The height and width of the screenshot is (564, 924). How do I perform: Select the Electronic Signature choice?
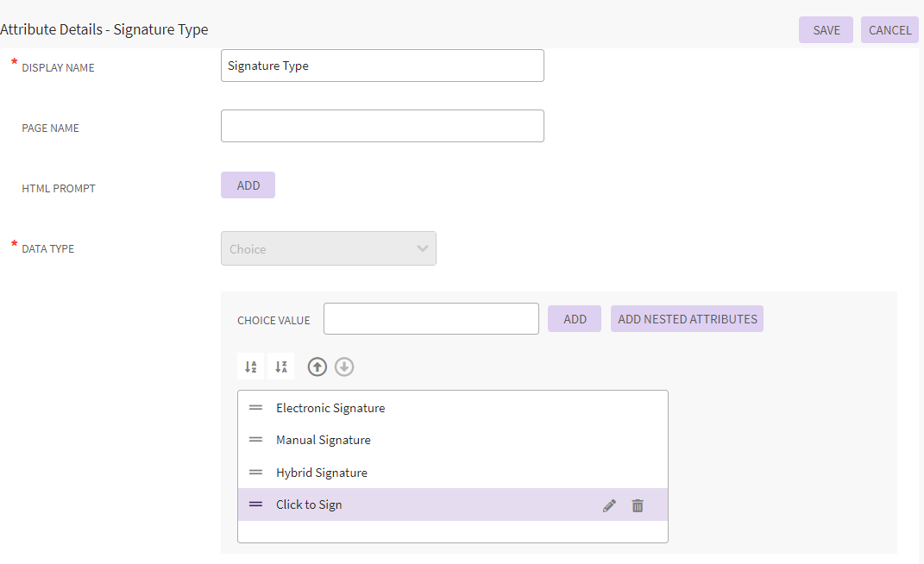[330, 408]
